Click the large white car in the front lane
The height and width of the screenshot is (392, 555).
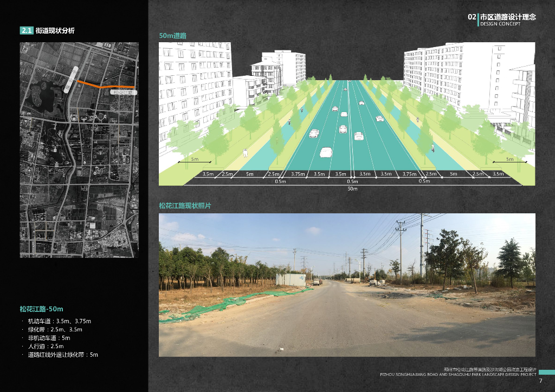pos(326,152)
